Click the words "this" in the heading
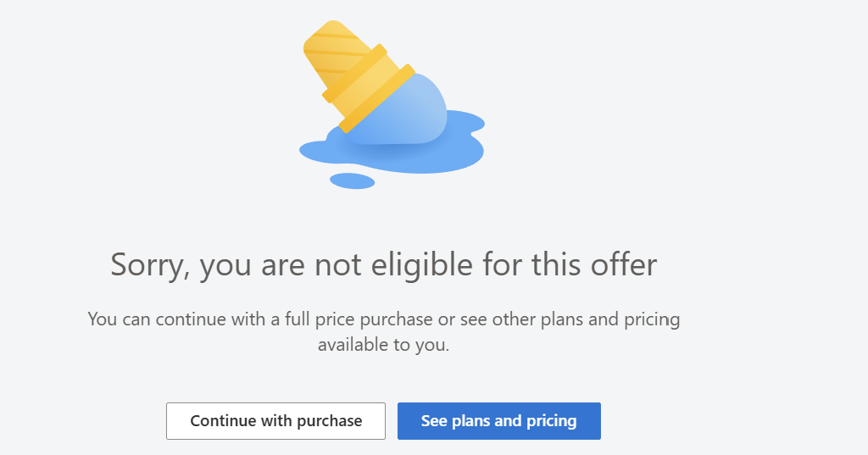868x455 pixels. (557, 265)
